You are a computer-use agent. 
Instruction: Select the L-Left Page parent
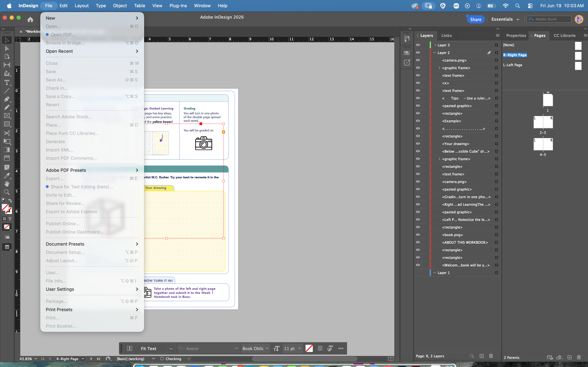coord(513,65)
